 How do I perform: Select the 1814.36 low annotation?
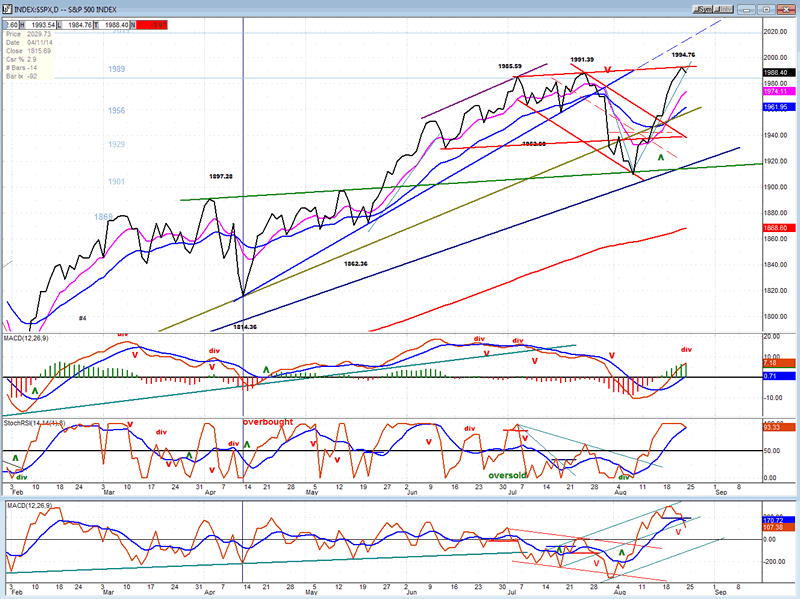pos(245,327)
